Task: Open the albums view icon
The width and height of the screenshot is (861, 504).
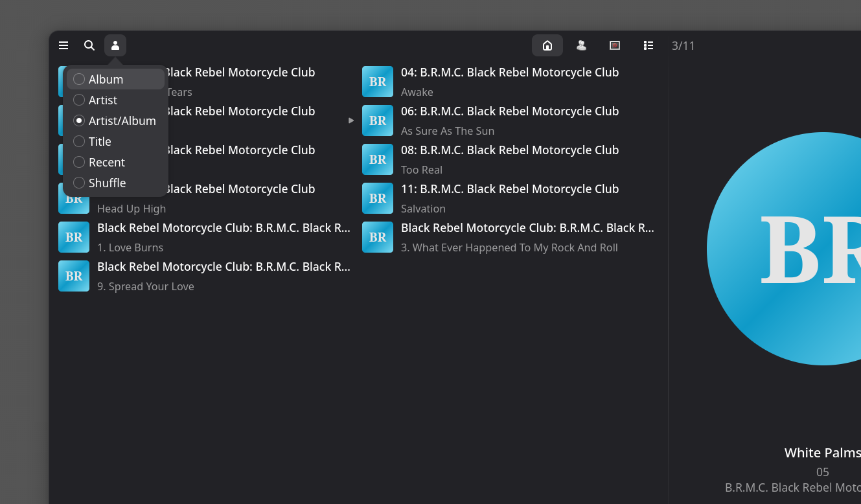Action: [615, 45]
